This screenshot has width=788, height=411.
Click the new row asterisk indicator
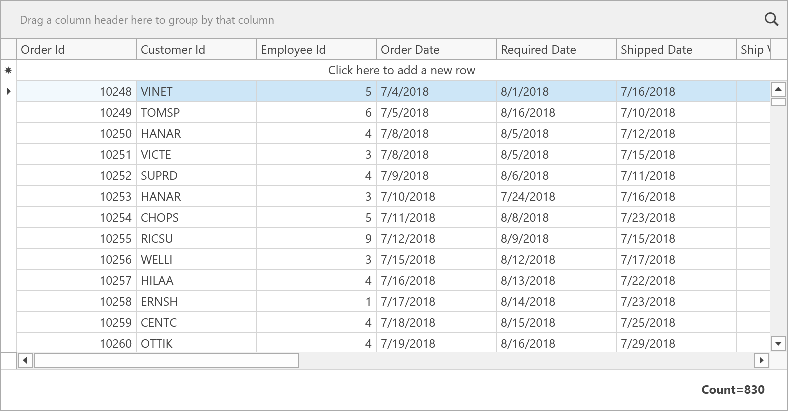pyautogui.click(x=9, y=71)
